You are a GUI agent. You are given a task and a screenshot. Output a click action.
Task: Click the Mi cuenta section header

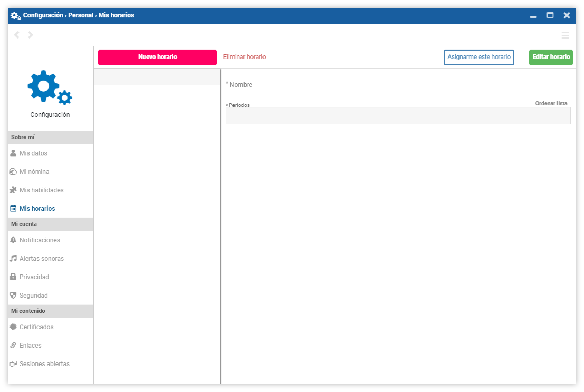pyautogui.click(x=51, y=224)
